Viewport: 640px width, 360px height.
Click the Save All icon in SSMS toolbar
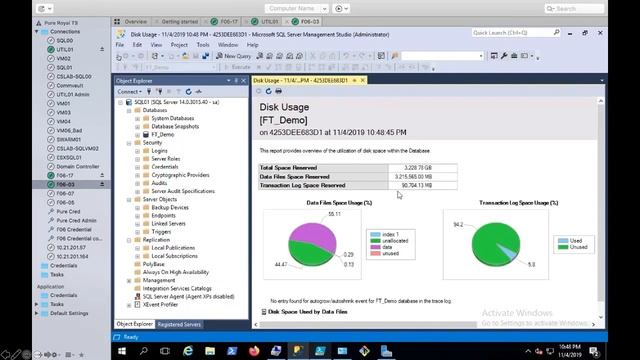pos(205,56)
